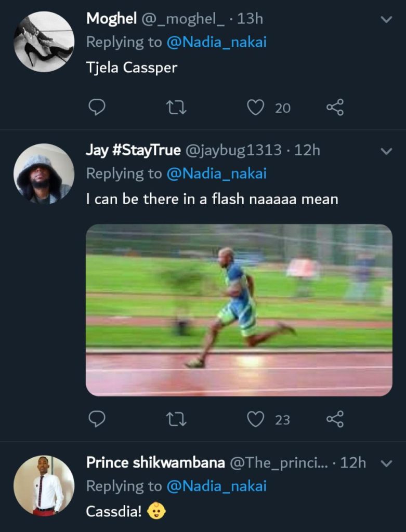Tap @Nadia_nakai mention in Jay's reply
The height and width of the screenshot is (532, 406).
216,174
